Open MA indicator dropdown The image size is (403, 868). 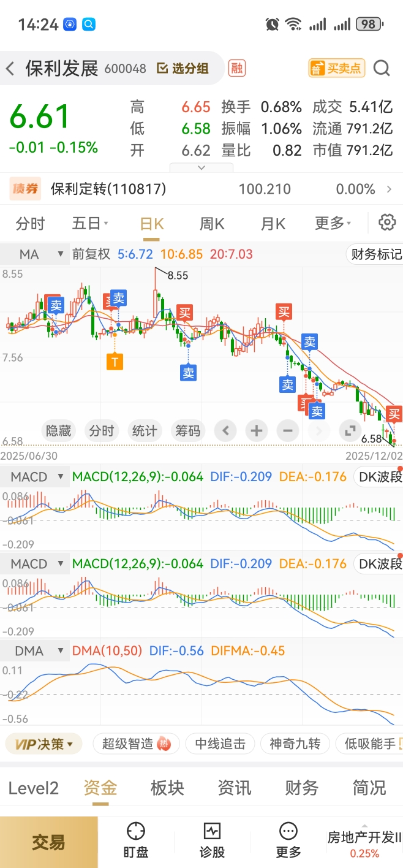click(x=34, y=254)
